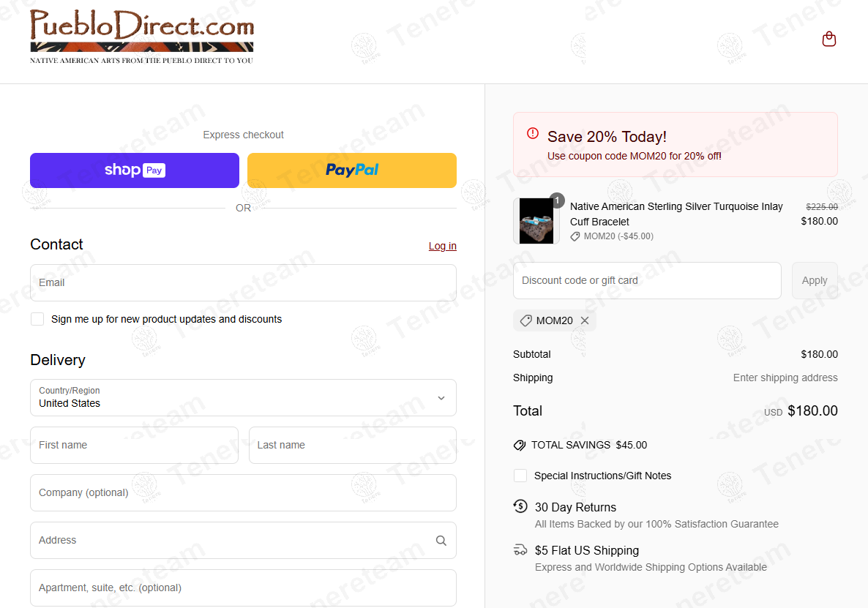This screenshot has height=608, width=868.
Task: Click the tag icon in the MOM20 chip
Action: tap(526, 320)
